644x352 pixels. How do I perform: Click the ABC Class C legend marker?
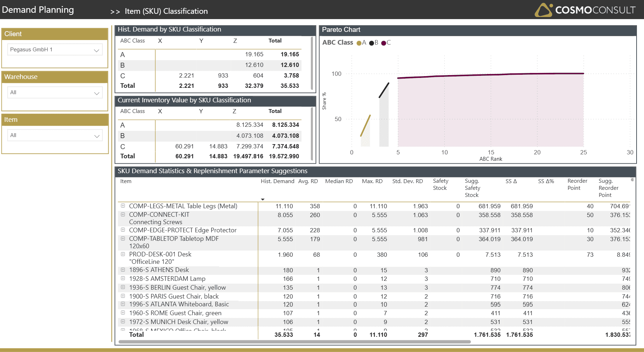pyautogui.click(x=384, y=43)
